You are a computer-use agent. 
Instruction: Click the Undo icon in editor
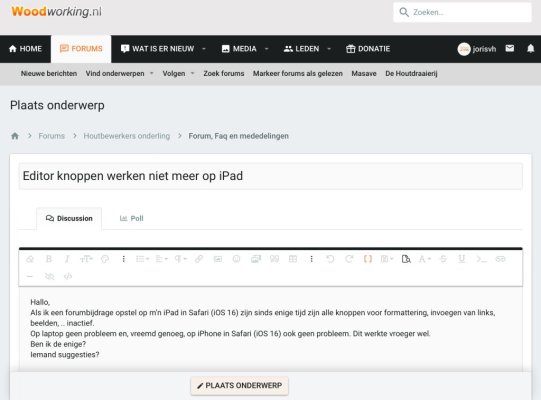(330, 259)
